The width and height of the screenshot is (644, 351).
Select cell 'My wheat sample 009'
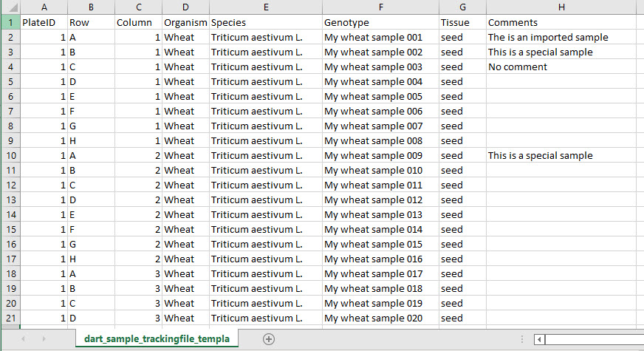click(x=380, y=156)
